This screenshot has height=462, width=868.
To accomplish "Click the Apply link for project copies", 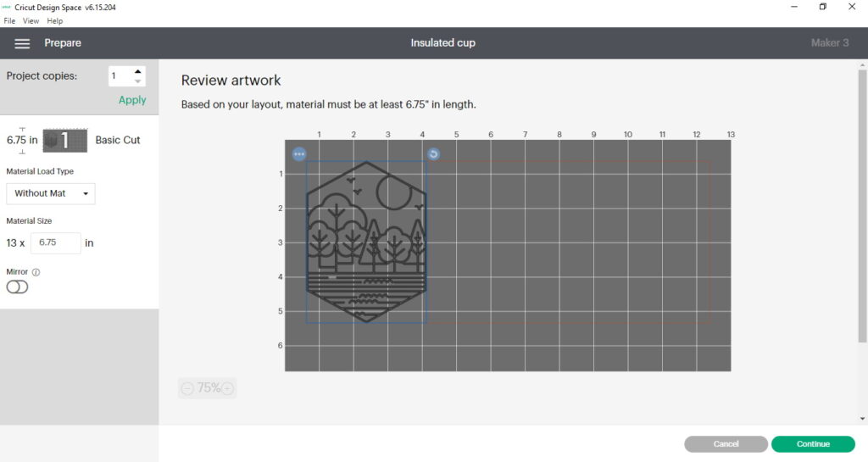I will [132, 100].
